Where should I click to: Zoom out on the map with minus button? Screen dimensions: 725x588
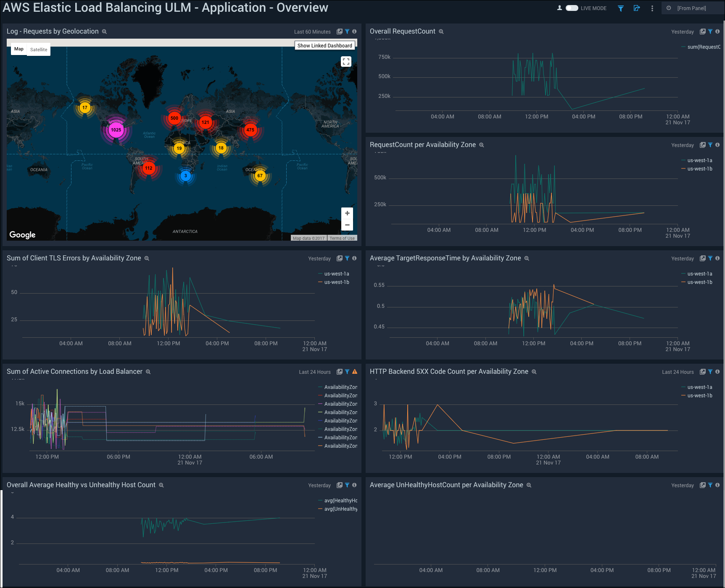(347, 225)
